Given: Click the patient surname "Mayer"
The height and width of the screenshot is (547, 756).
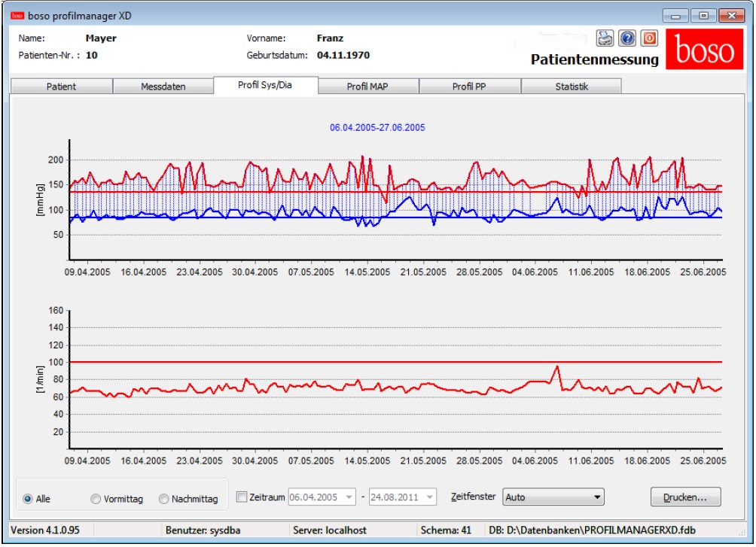Looking at the screenshot, I should pos(101,38).
